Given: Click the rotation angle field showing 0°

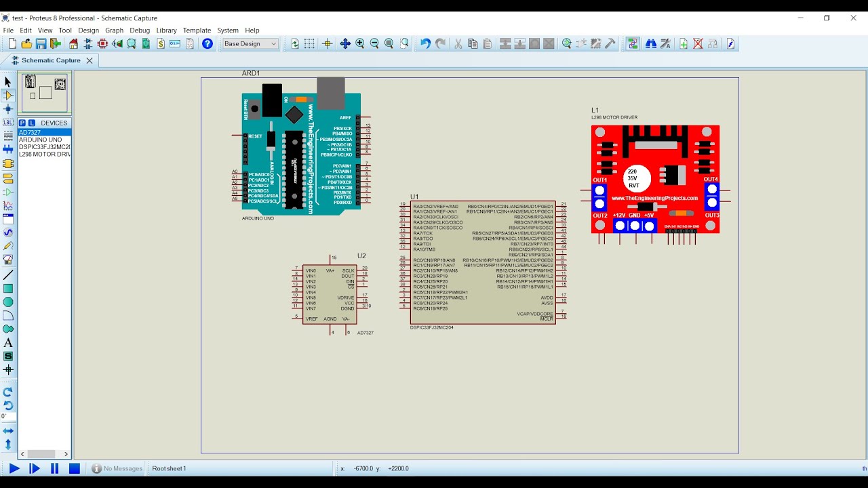Looking at the screenshot, I should coord(8,417).
